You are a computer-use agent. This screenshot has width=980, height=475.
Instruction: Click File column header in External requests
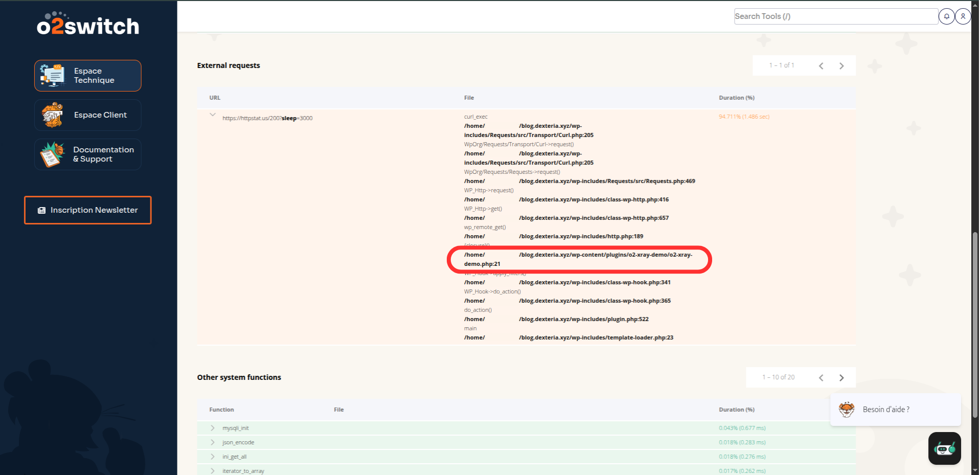coord(469,98)
